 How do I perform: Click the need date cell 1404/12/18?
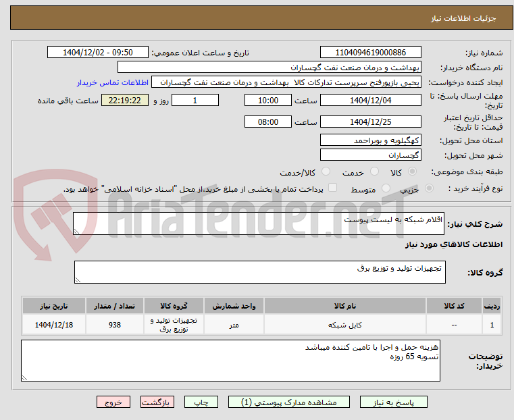[x=54, y=325]
